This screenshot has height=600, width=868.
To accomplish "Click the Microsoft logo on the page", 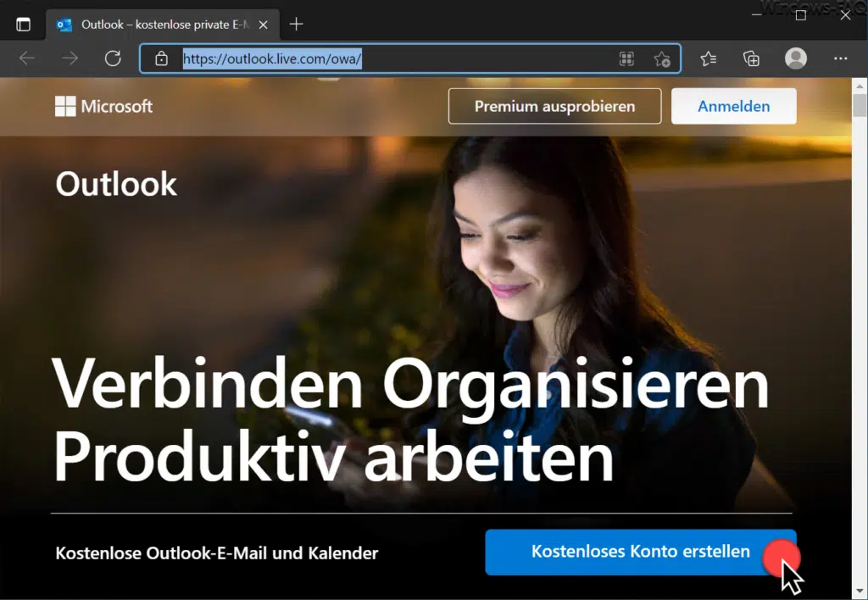I will click(x=103, y=106).
